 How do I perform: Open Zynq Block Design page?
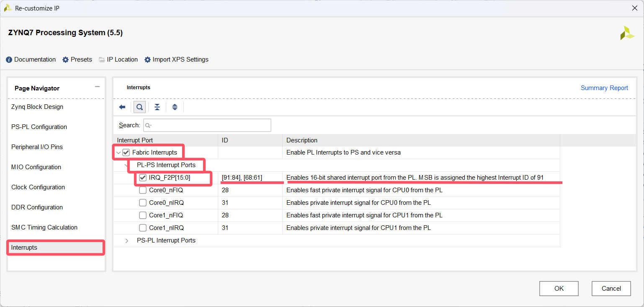pyautogui.click(x=37, y=107)
